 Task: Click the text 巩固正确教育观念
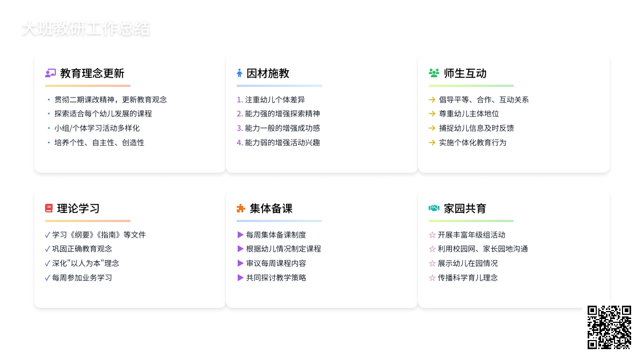coord(82,249)
